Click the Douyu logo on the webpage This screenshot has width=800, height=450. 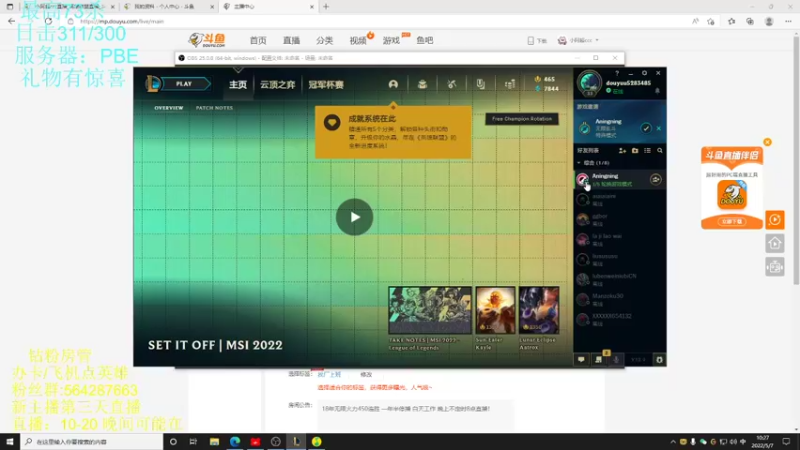[x=207, y=40]
